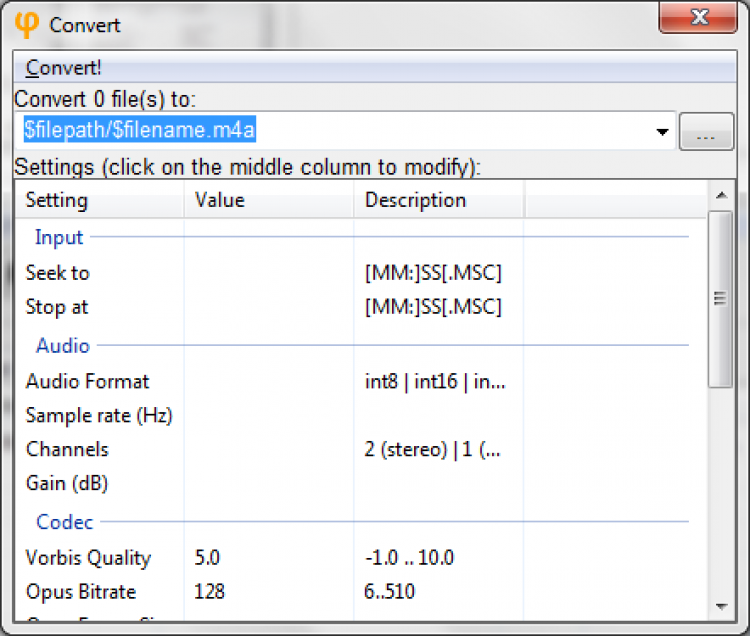
Task: Modify the Channels value cell
Action: pos(268,449)
